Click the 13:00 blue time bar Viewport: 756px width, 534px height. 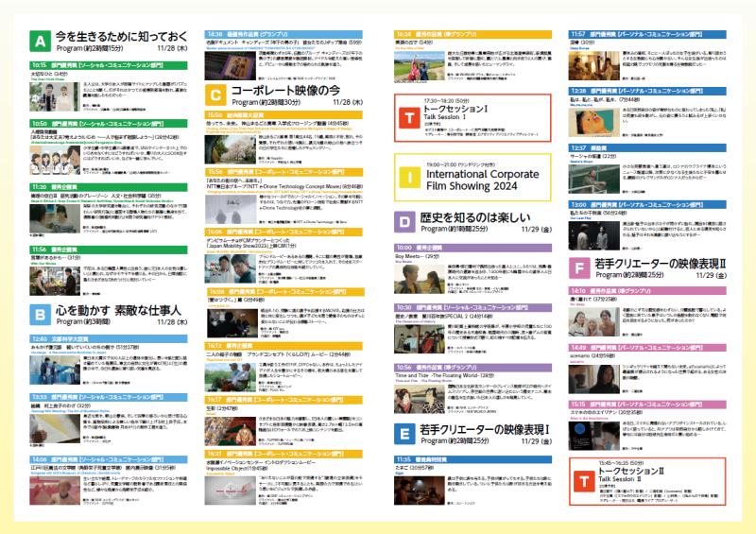(647, 204)
